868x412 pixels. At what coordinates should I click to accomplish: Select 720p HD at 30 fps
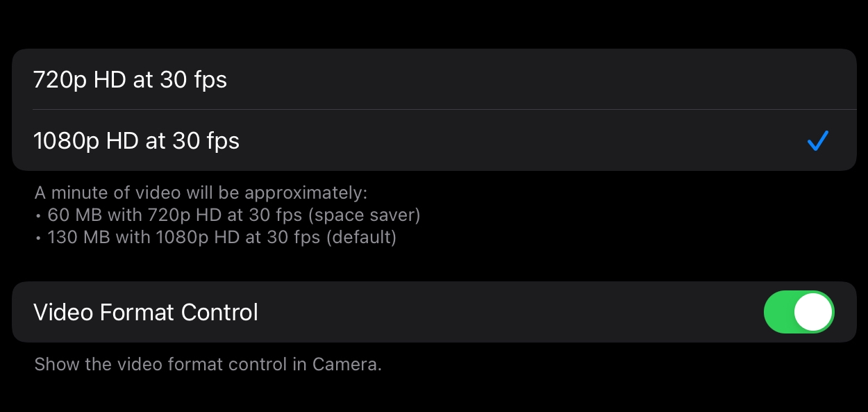click(x=131, y=80)
